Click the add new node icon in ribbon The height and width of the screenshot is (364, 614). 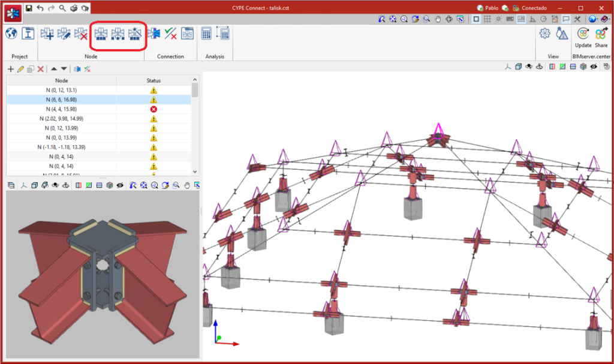click(47, 35)
